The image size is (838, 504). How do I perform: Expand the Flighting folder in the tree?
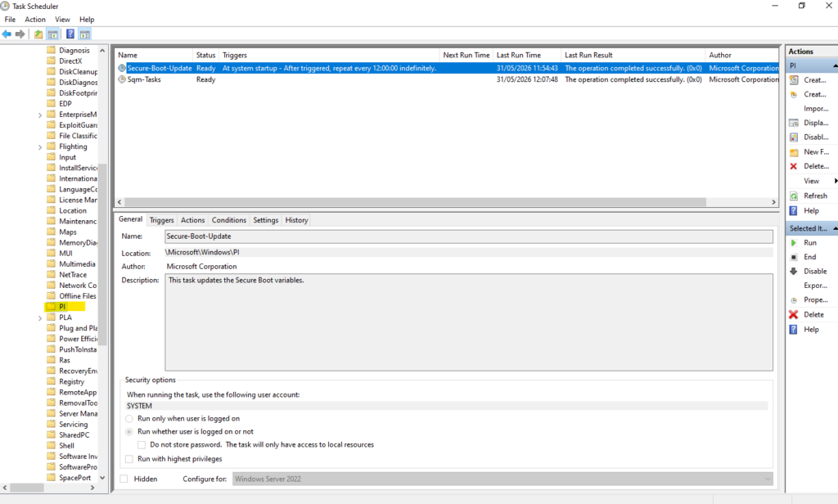click(40, 147)
